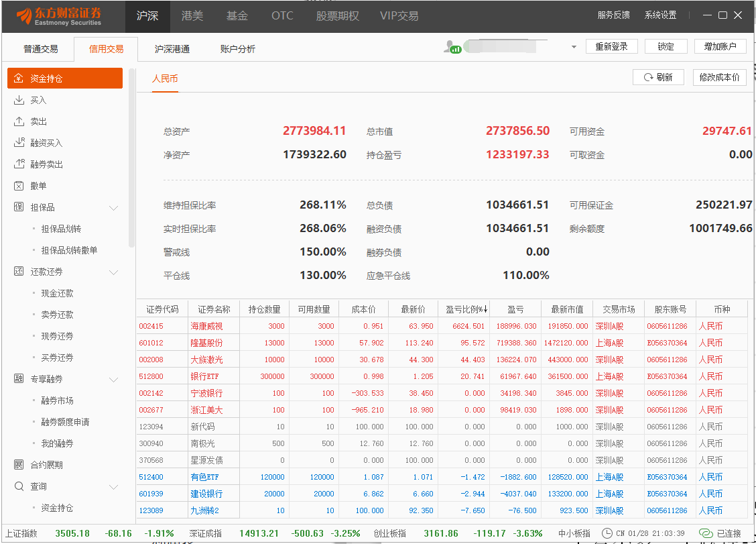
Task: Open 现金还款 in sidebar
Action: pyautogui.click(x=58, y=293)
